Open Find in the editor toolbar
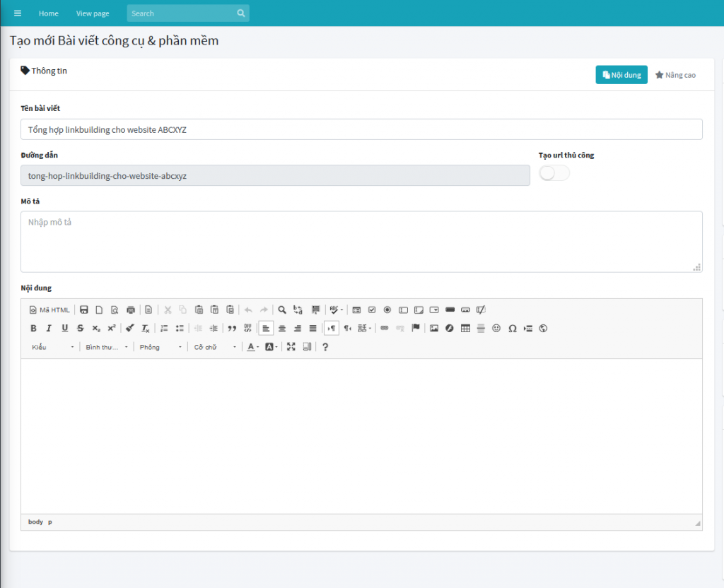 pyautogui.click(x=282, y=310)
